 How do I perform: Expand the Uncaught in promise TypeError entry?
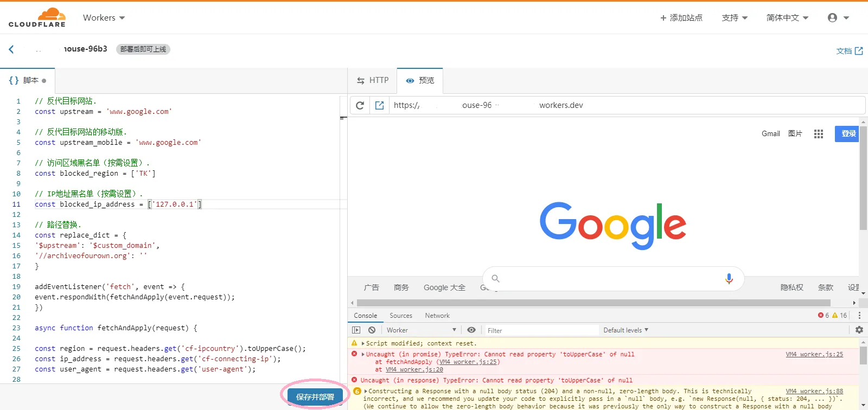click(x=363, y=354)
